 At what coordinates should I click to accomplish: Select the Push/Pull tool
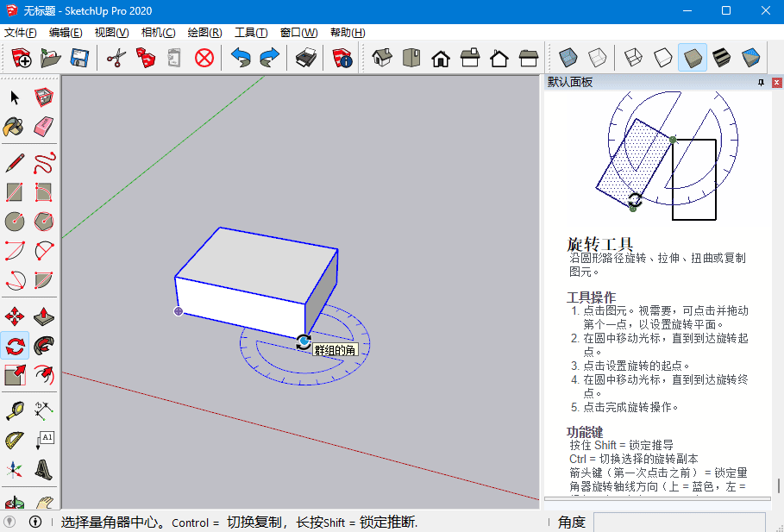[x=44, y=316]
